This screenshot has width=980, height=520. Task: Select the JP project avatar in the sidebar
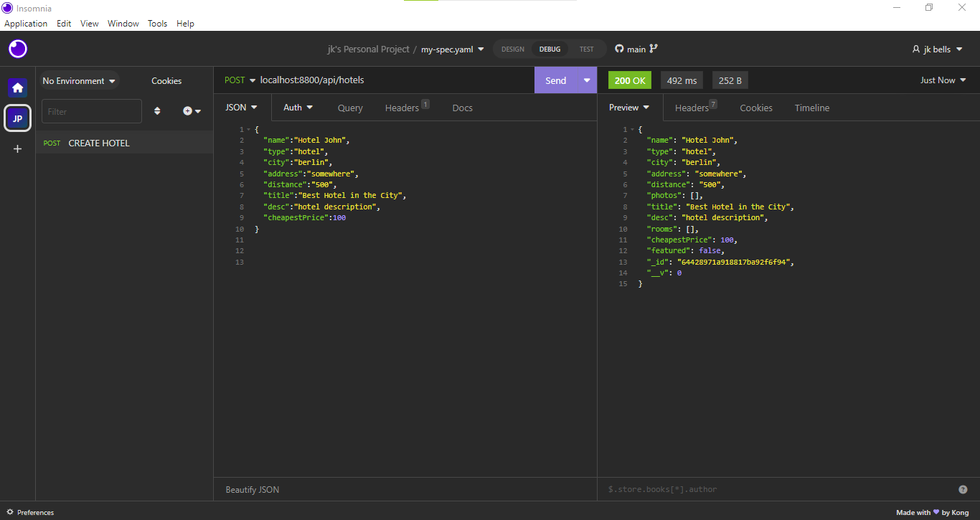click(17, 118)
